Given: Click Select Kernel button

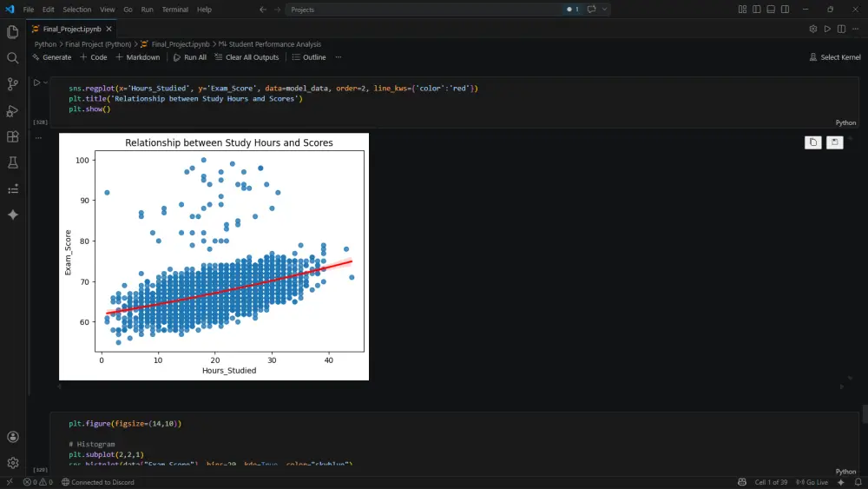Looking at the screenshot, I should 835,57.
